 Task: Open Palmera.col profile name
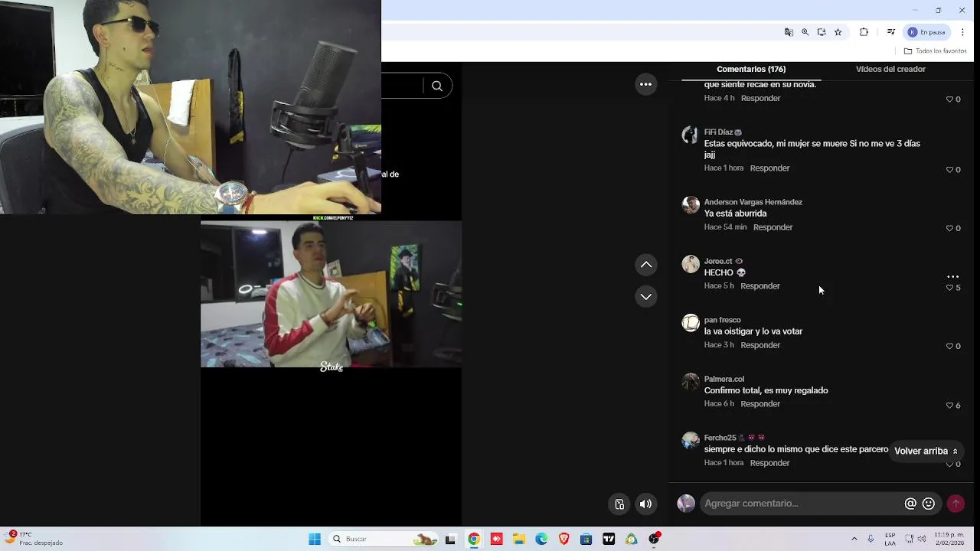[724, 379]
